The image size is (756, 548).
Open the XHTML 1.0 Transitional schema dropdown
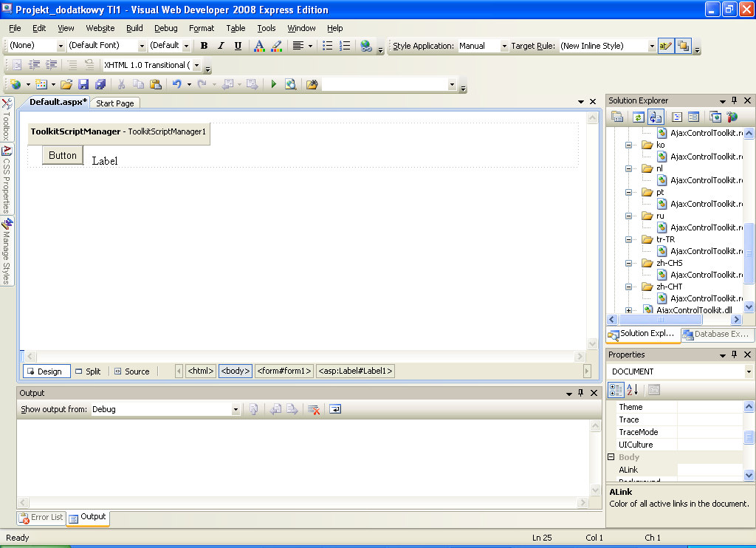click(196, 65)
